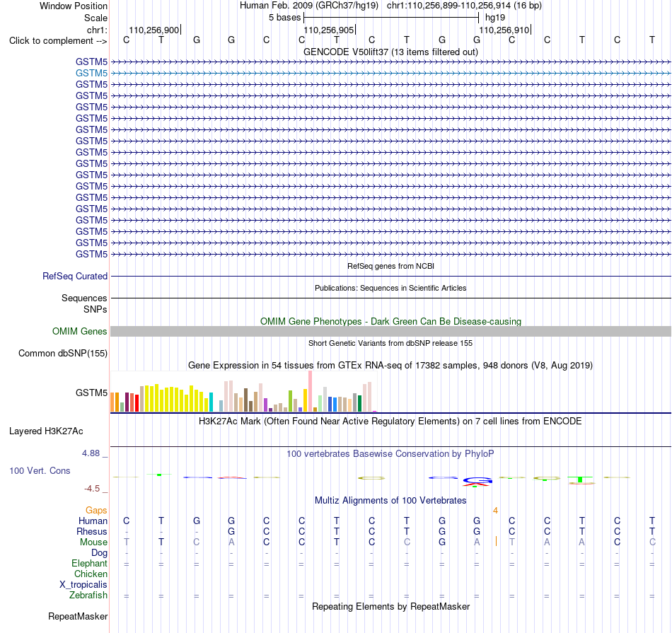Click the 'RefSeq Curated' track label
The height and width of the screenshot is (633, 672).
pyautogui.click(x=74, y=276)
